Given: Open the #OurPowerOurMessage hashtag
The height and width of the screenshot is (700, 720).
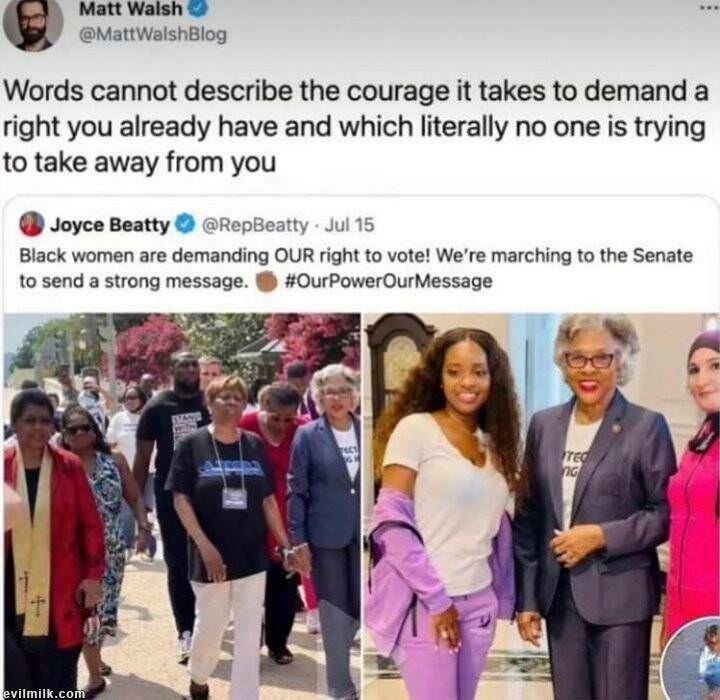Looking at the screenshot, I should (388, 281).
